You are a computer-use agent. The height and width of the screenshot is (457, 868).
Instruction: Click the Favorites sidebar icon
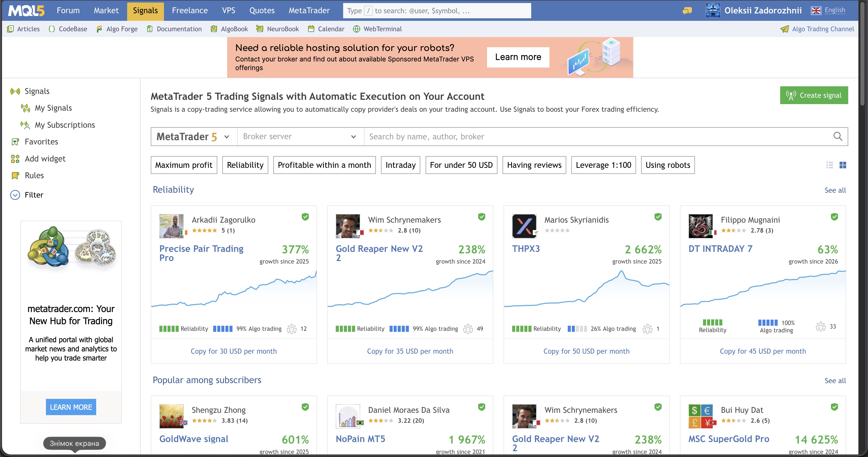(x=15, y=142)
